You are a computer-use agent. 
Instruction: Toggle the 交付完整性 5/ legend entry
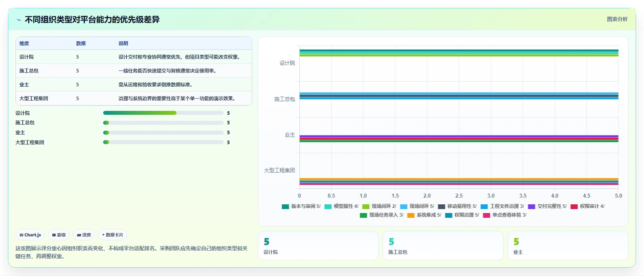tap(547, 206)
